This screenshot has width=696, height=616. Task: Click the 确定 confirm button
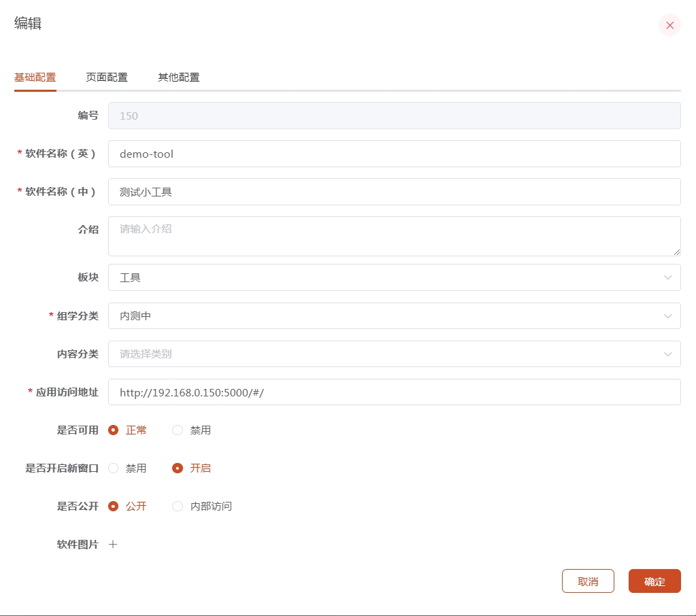(x=654, y=581)
